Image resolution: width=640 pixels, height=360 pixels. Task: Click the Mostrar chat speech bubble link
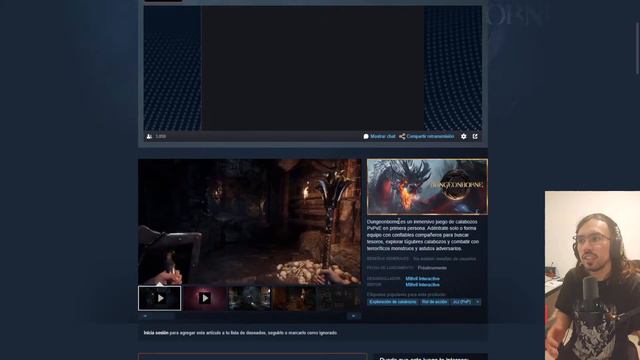pos(379,136)
